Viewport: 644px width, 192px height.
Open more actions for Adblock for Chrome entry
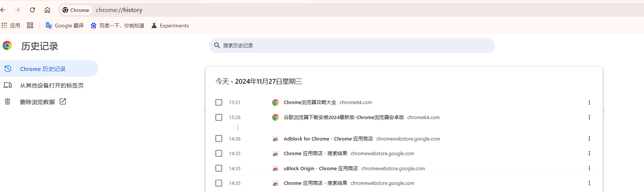[589, 139]
